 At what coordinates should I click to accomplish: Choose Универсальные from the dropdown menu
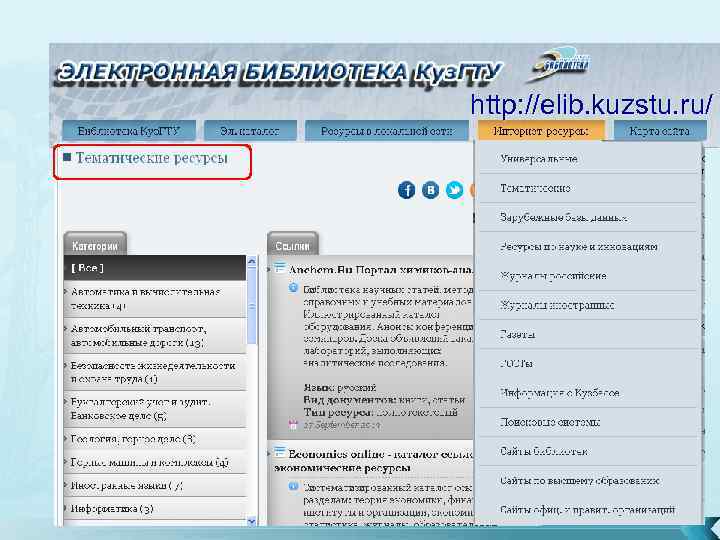tap(588, 159)
